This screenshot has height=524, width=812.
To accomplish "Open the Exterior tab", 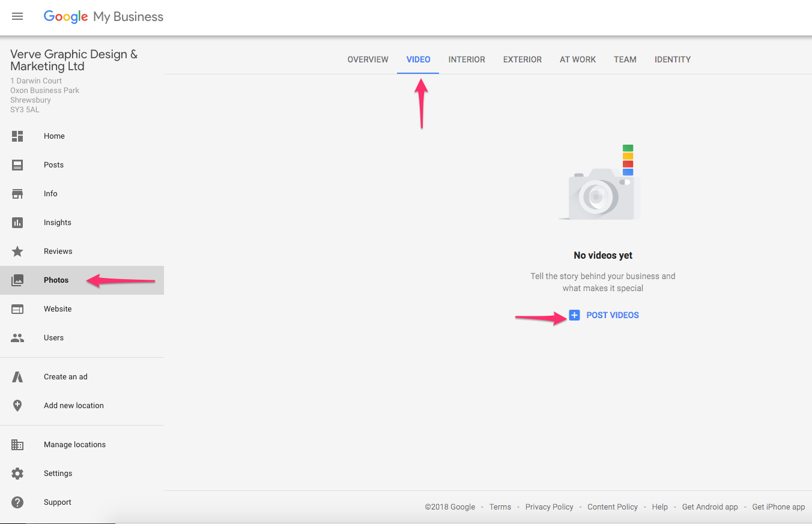I will [523, 59].
